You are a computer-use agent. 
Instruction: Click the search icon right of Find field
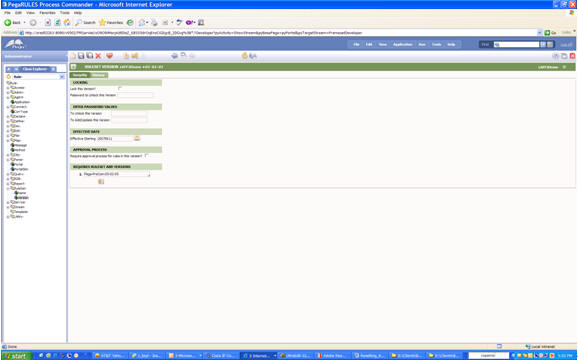pyautogui.click(x=543, y=45)
